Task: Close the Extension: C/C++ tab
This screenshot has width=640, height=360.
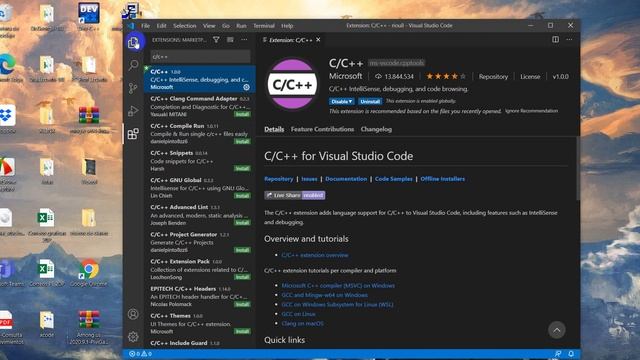Action: point(318,40)
